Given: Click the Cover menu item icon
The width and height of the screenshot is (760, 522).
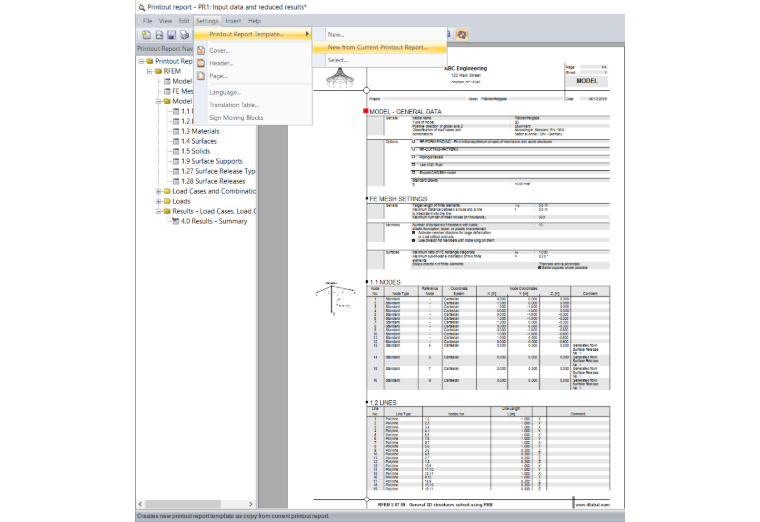Looking at the screenshot, I should tap(201, 50).
